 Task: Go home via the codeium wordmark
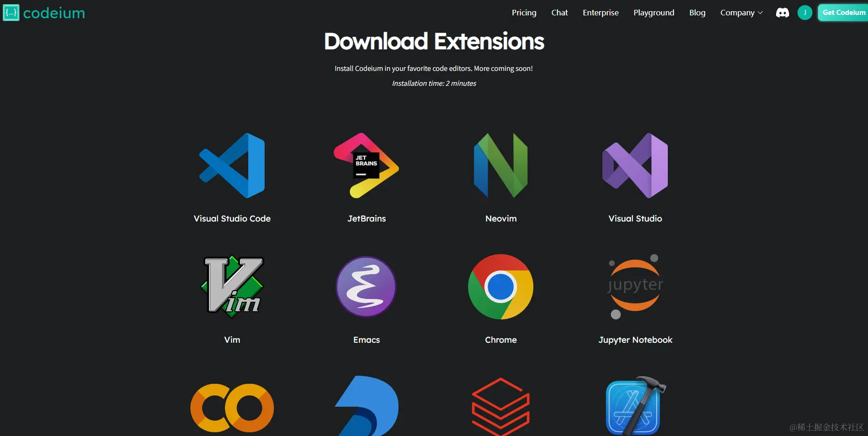tap(54, 13)
